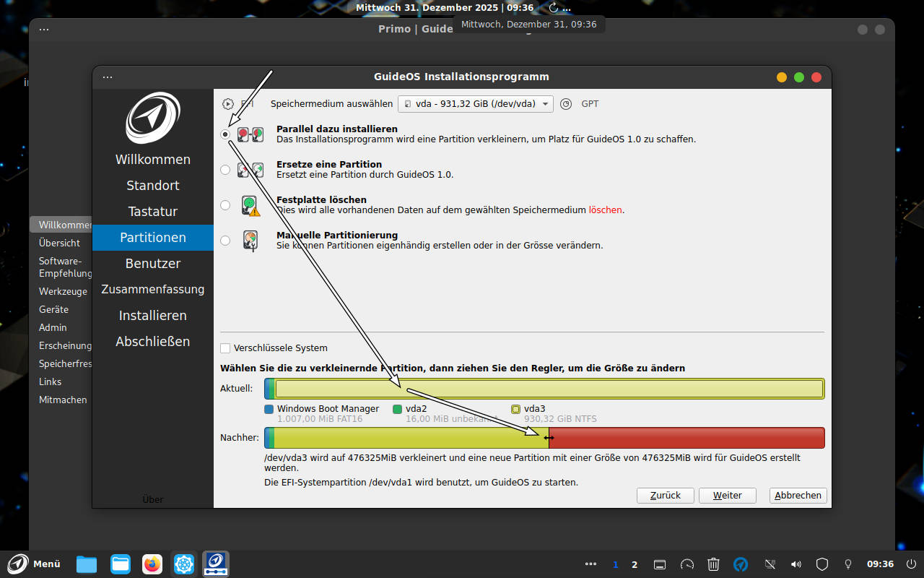The height and width of the screenshot is (578, 924).
Task: Open the trash icon in taskbar tray
Action: (713, 564)
